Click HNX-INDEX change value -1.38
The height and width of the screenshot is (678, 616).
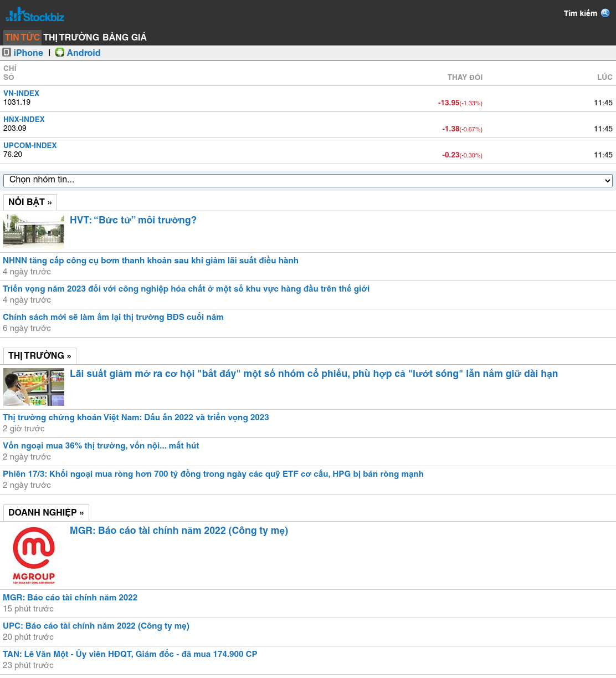coord(451,129)
